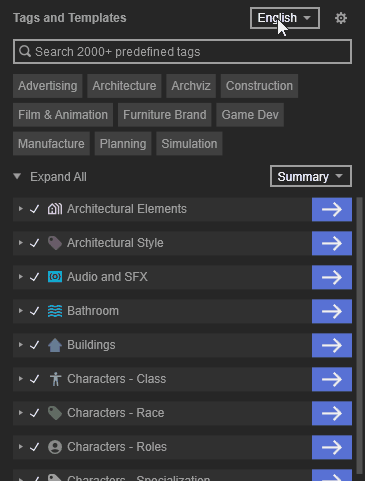
Task: Open the English language dropdown
Action: click(285, 18)
